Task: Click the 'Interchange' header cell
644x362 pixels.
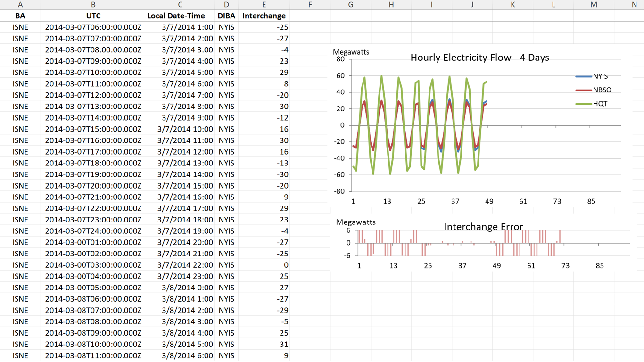Action: pyautogui.click(x=264, y=16)
